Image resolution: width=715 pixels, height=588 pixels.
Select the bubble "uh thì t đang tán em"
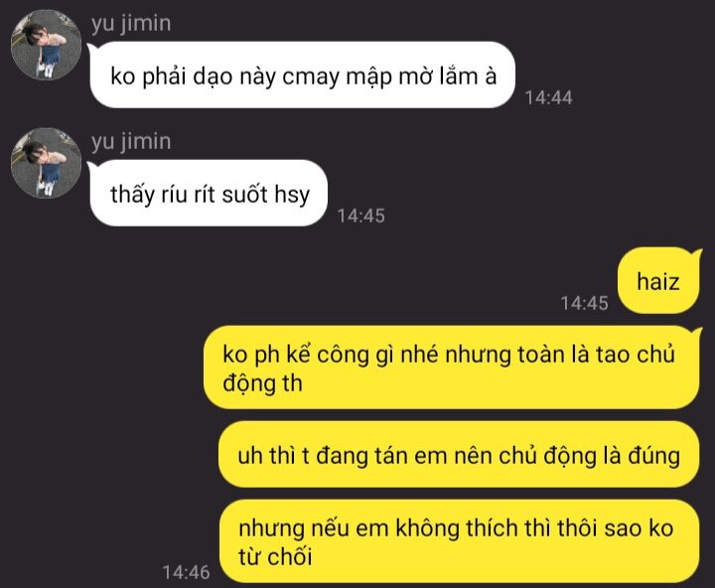tap(459, 455)
